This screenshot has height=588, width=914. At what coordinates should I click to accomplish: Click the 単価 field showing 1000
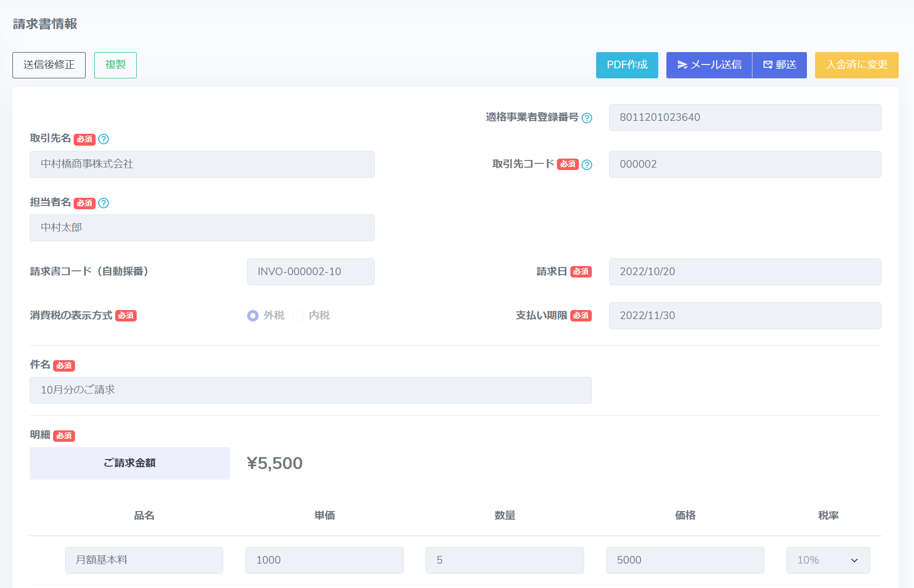325,560
